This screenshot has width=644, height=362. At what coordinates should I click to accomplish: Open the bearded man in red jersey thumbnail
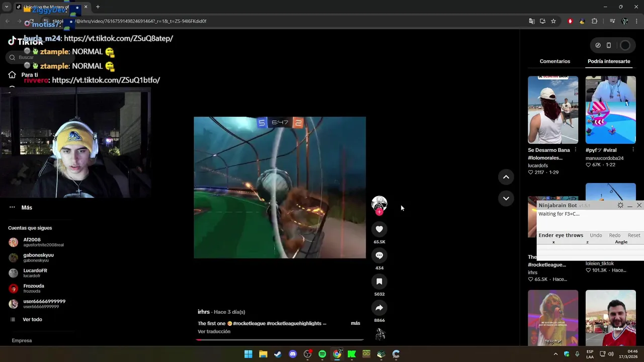click(x=611, y=318)
